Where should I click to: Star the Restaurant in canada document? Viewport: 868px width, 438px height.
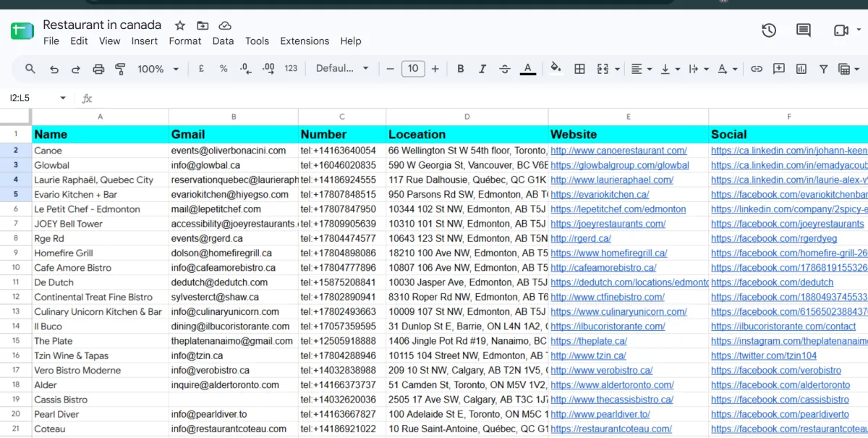coord(180,25)
